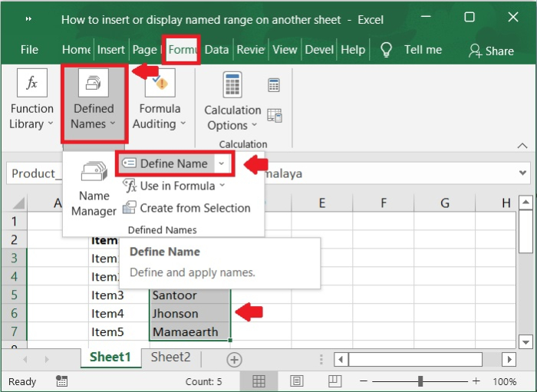
Task: Open Calculation Options menu
Action: tap(232, 102)
